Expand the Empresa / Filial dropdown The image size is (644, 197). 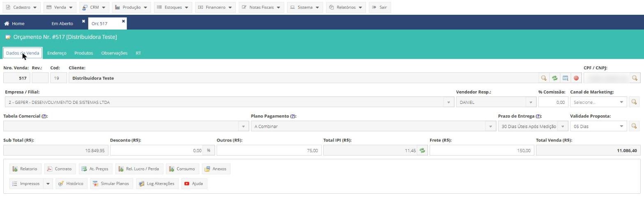448,102
